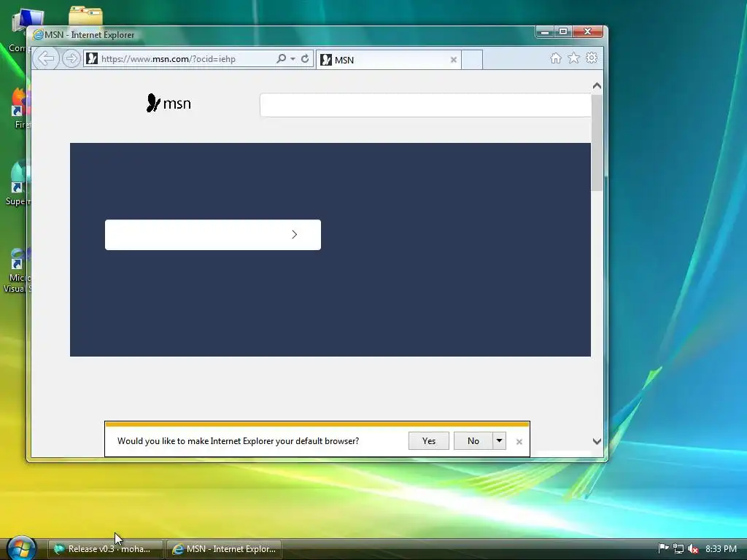Viewport: 747px width, 560px height.
Task: Dismiss the default browser notification bar
Action: tap(519, 442)
